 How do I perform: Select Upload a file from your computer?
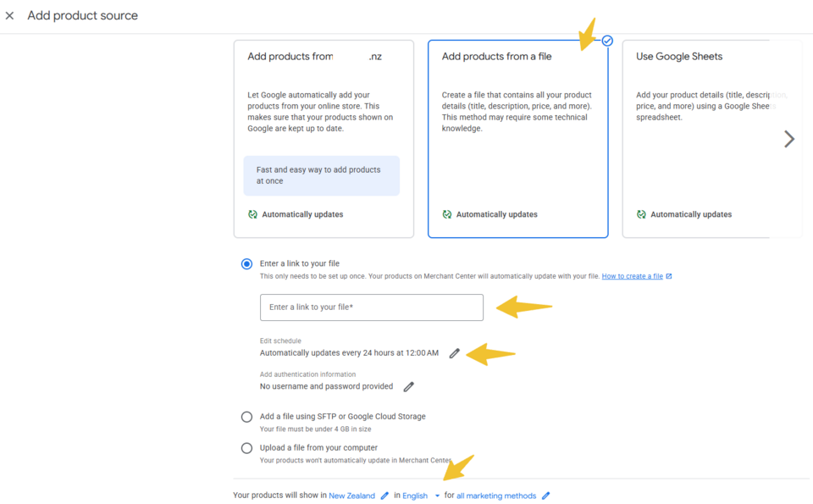coord(246,448)
